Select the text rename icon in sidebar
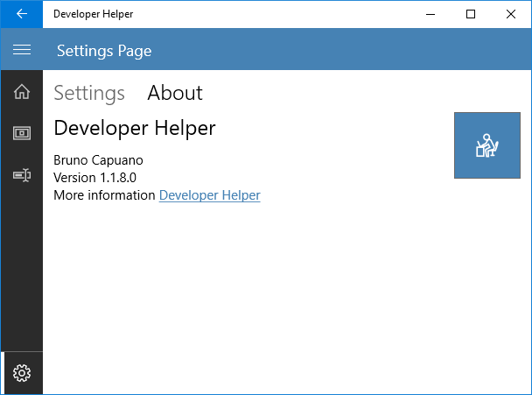 (21, 176)
